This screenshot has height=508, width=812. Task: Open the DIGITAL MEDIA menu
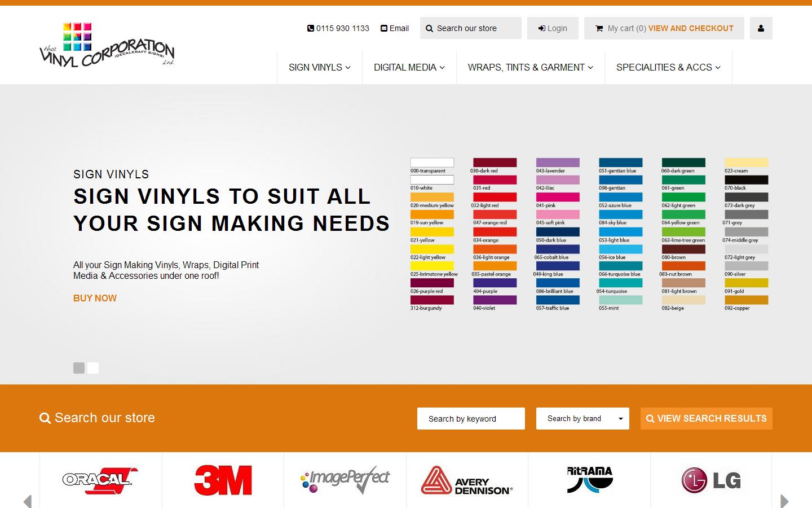tap(409, 67)
